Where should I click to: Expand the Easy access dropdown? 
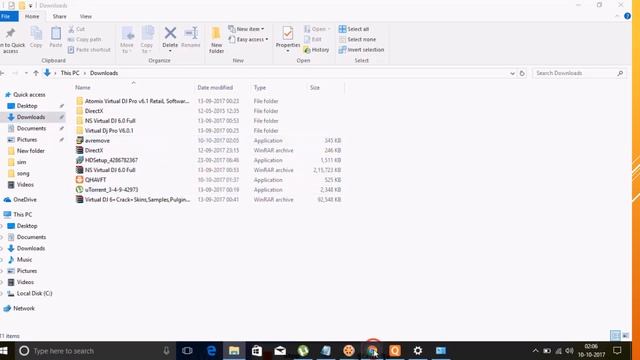click(x=248, y=40)
